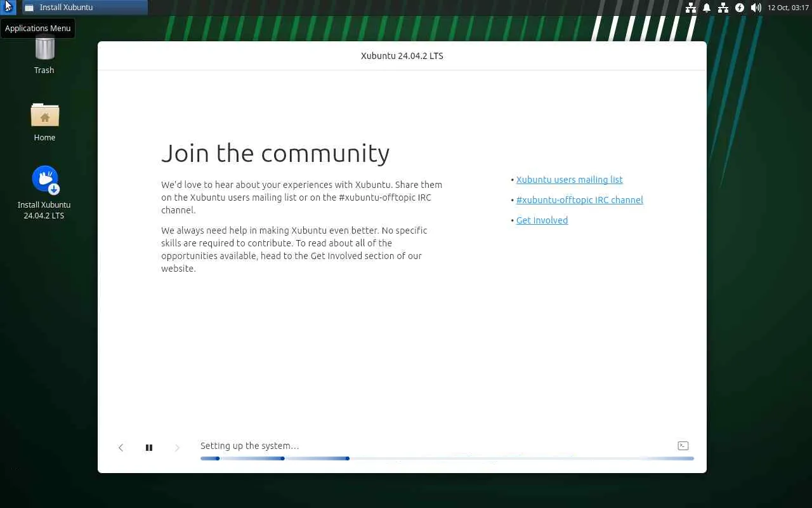The image size is (812, 508).
Task: Open the volume control in the panel
Action: click(x=756, y=8)
